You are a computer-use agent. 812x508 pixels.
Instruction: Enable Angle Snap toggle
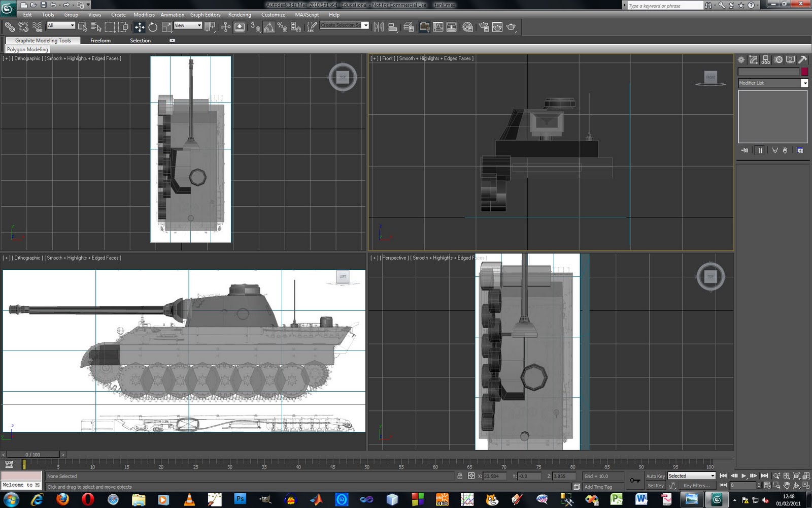[x=270, y=27]
